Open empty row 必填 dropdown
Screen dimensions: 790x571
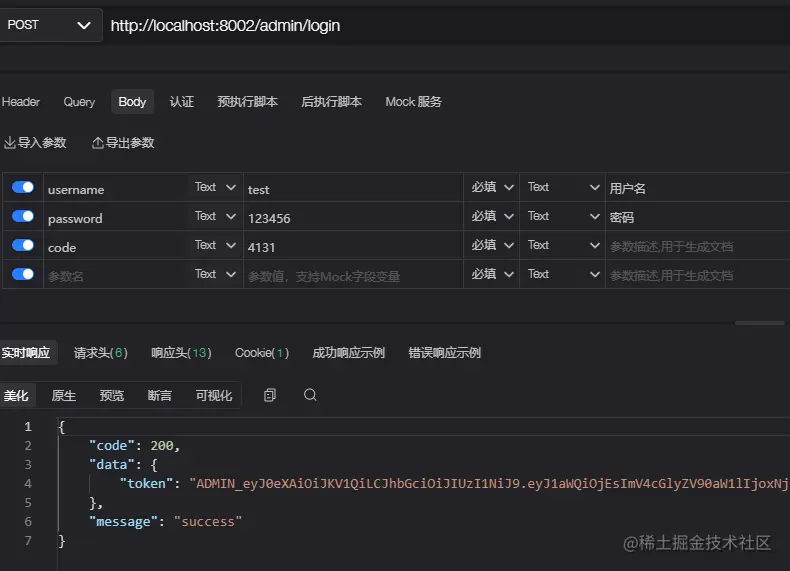(492, 274)
